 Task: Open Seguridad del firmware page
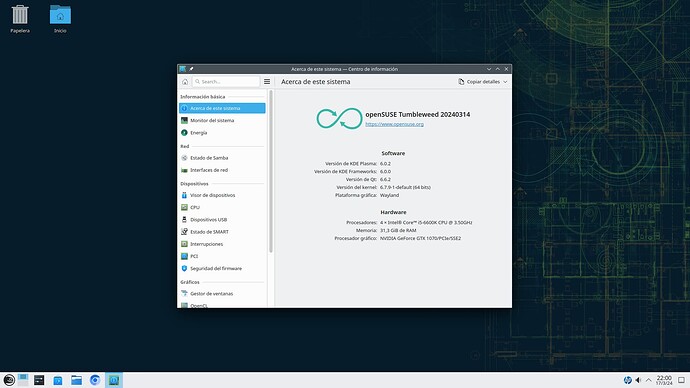222,268
